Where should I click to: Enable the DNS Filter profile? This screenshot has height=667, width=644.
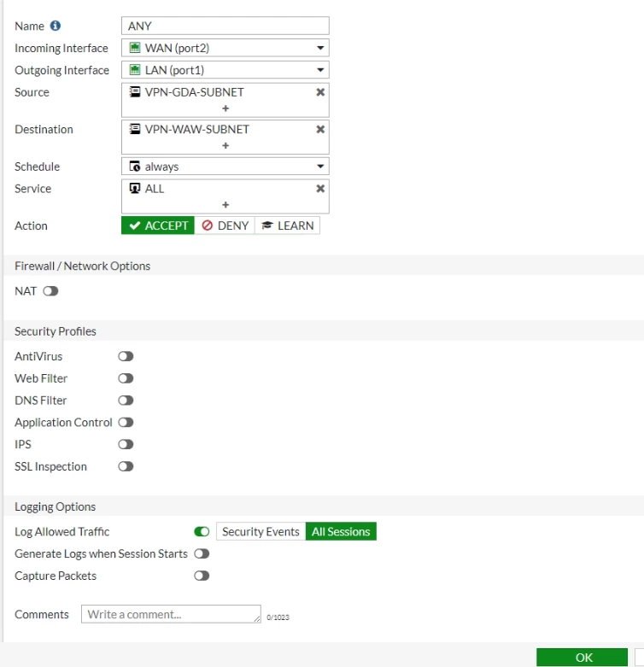[x=126, y=401]
